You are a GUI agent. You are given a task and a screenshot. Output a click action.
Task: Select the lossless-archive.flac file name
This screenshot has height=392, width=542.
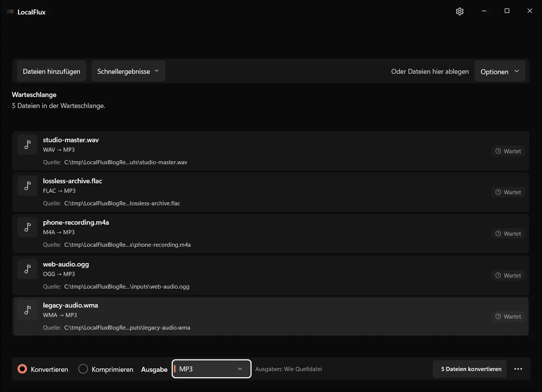73,181
